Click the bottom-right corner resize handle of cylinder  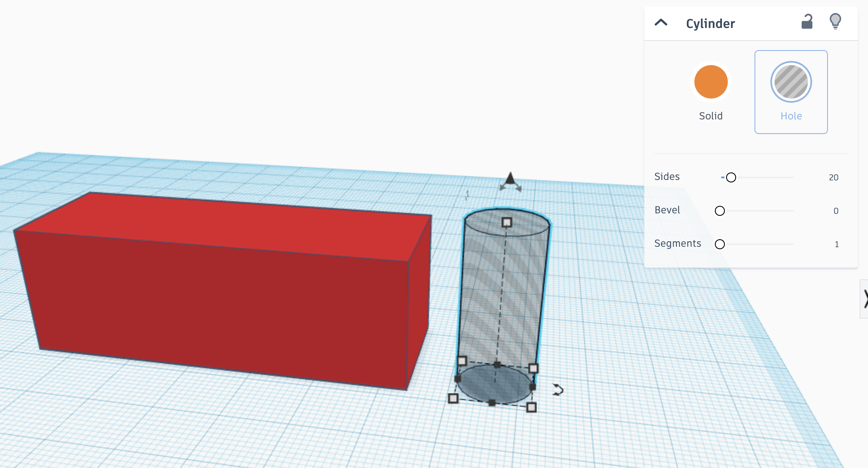[531, 407]
